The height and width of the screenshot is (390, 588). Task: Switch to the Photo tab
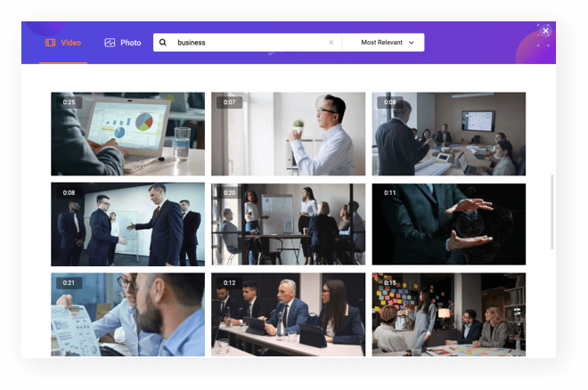123,43
